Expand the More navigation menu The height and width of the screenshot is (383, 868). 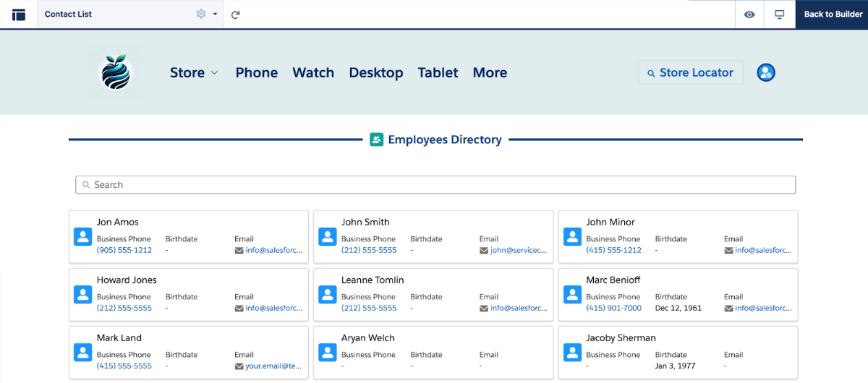490,72
